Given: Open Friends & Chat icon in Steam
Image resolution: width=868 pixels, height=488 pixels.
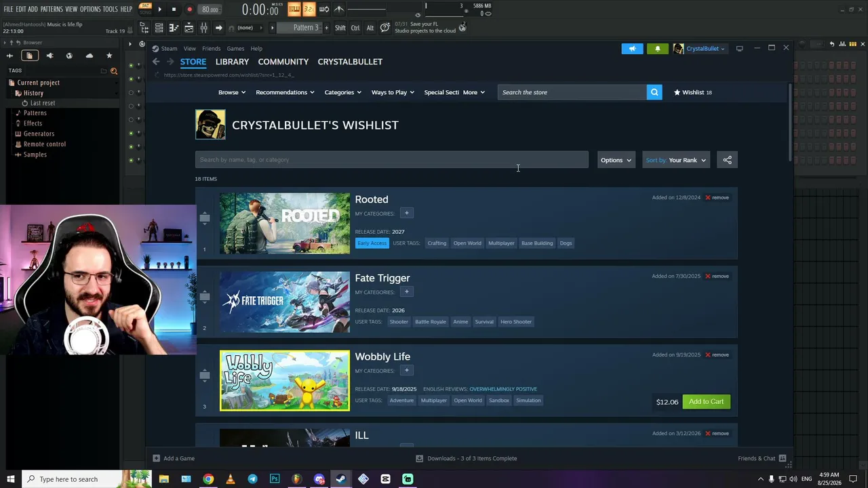Looking at the screenshot, I should point(783,458).
